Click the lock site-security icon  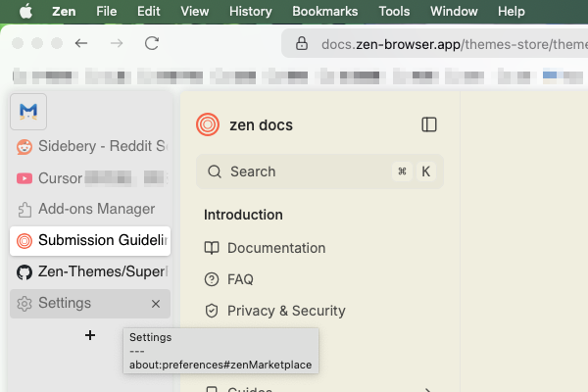[x=302, y=43]
